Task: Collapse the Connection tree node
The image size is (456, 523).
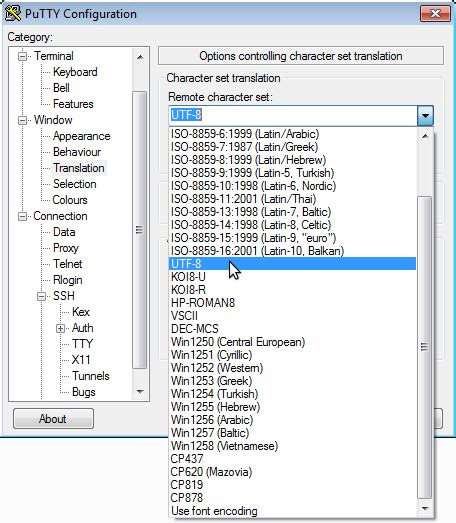Action: tap(22, 216)
